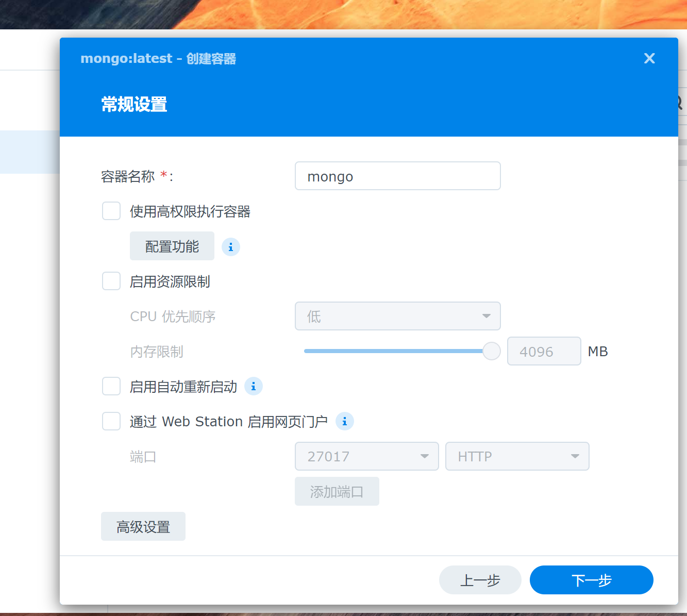Click the 内存限制 slider handle

point(492,351)
